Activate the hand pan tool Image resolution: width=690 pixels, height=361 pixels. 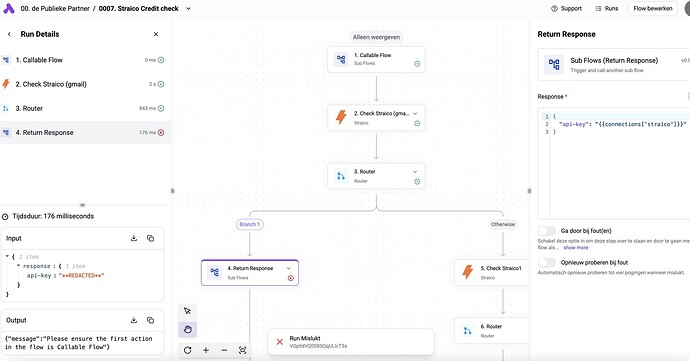[187, 329]
